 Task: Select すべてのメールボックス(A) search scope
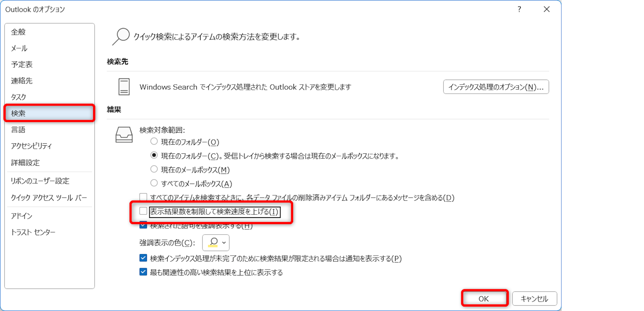pos(154,183)
